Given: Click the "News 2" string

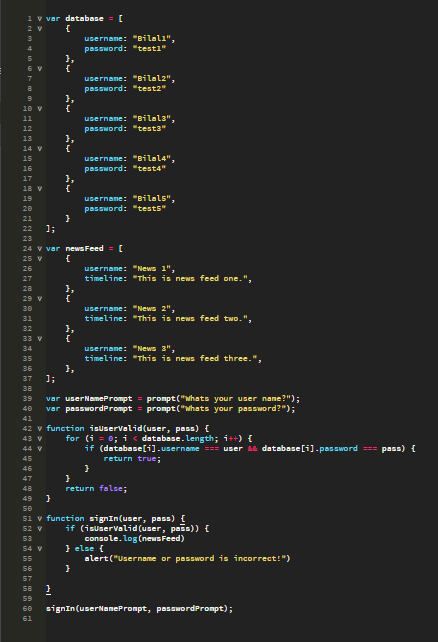Looking at the screenshot, I should [151, 309].
